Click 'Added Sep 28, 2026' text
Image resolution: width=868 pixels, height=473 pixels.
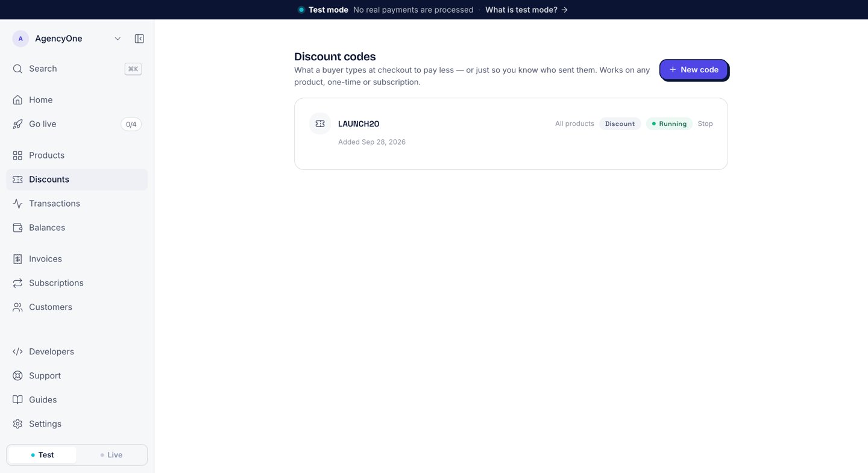(372, 142)
